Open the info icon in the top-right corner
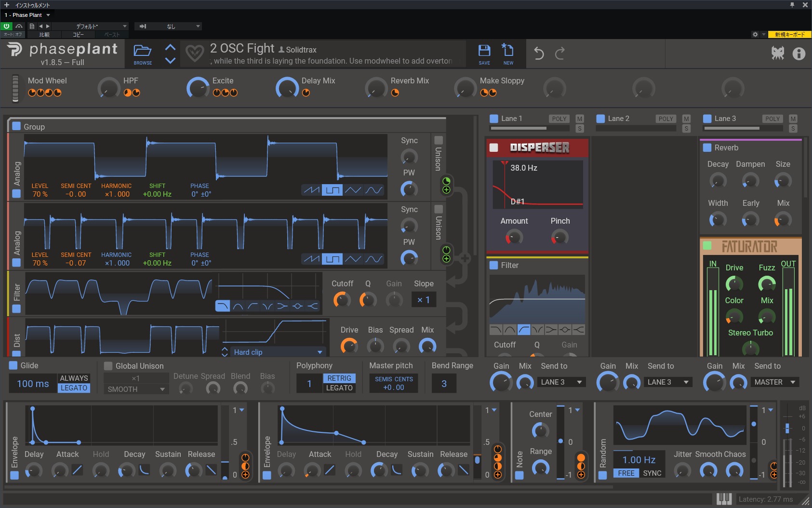Image resolution: width=812 pixels, height=508 pixels. pyautogui.click(x=799, y=53)
